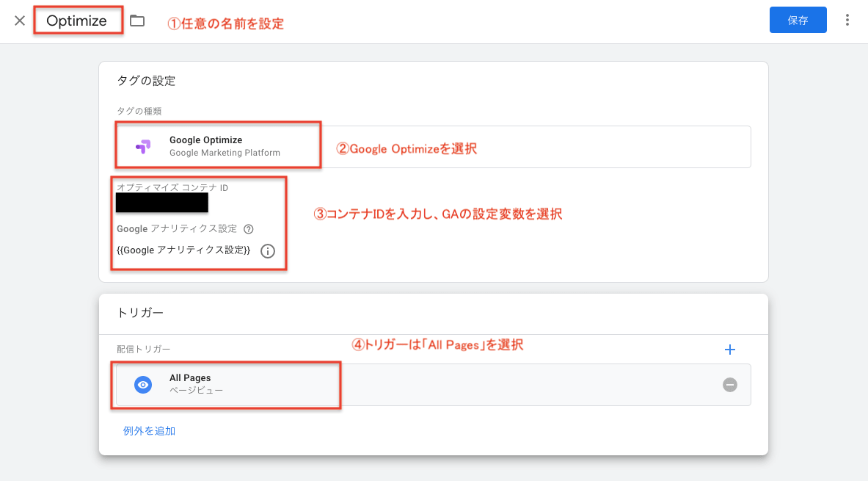Click the ページビュー trigger type text

196,390
